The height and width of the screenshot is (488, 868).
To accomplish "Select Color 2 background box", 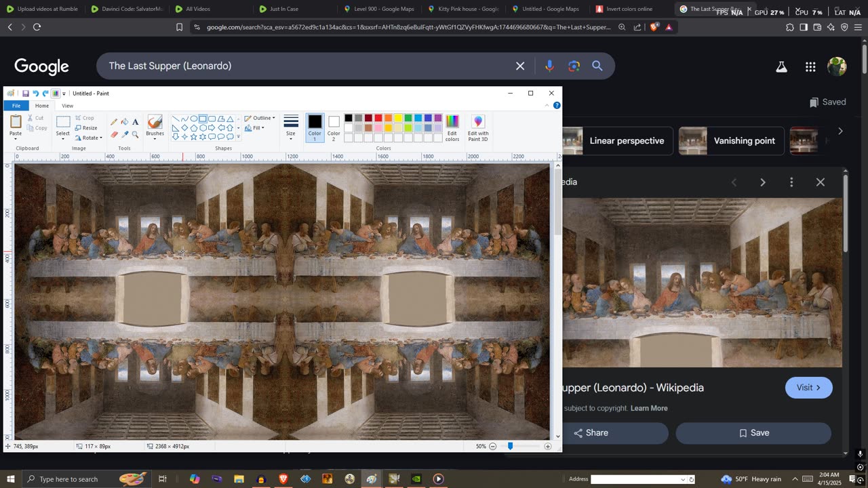I will (x=334, y=127).
